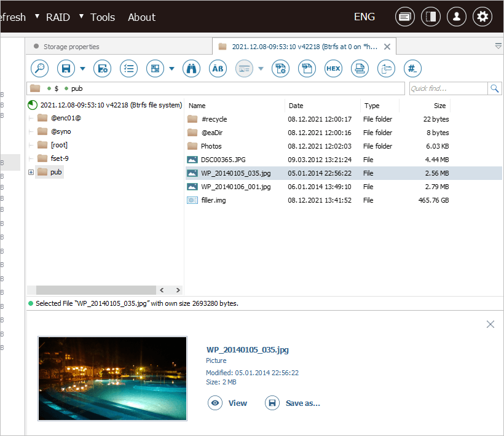
Task: Open dropdown arrow beside the save disk icon
Action: [83, 69]
